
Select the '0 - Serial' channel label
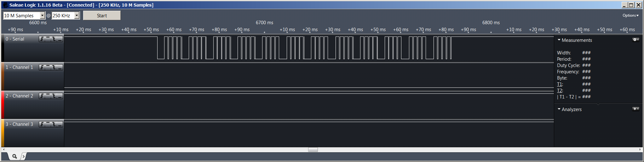tap(15, 39)
